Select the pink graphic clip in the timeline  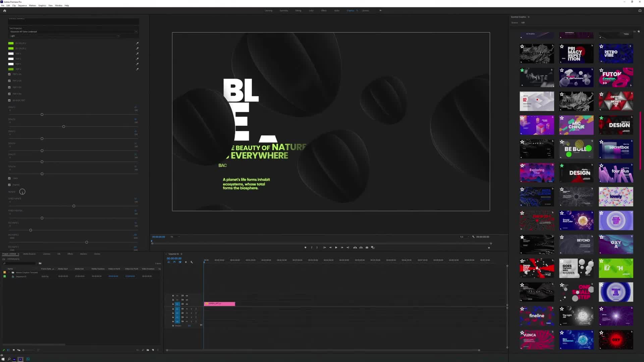click(220, 304)
